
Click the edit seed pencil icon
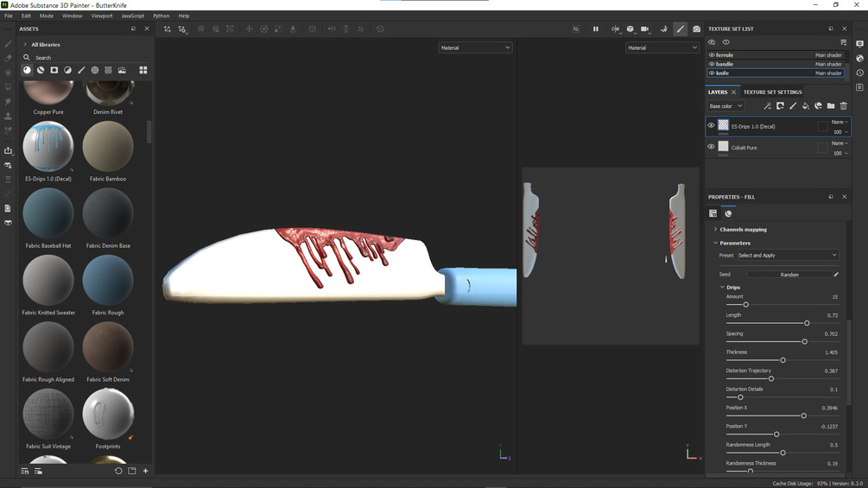[836, 275]
